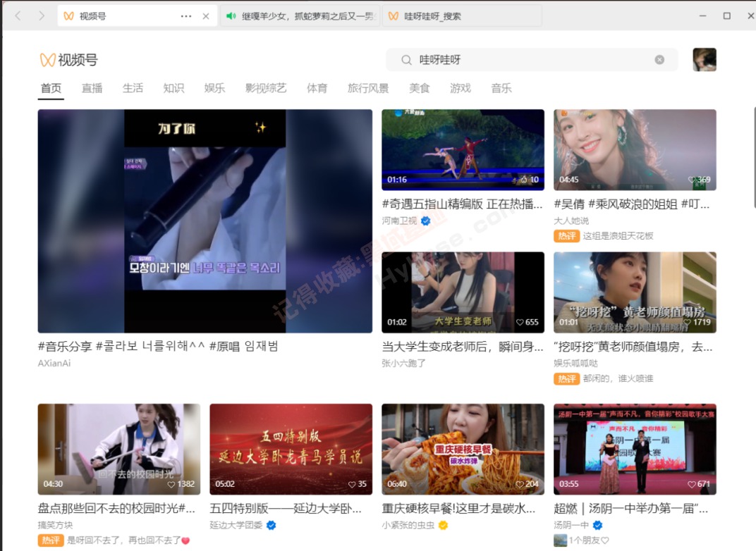The width and height of the screenshot is (756, 551).
Task: Clear the search box text
Action: pos(659,60)
